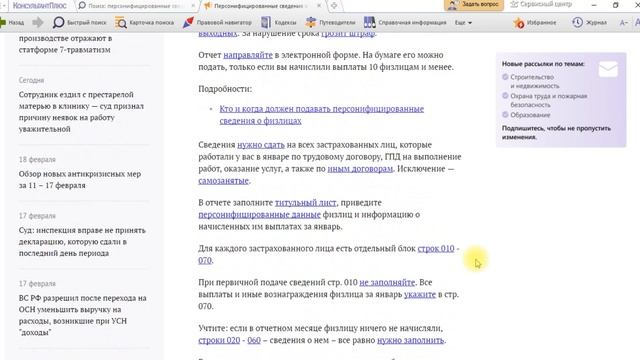Open персонифицированные данные link
Image resolution: width=640 pixels, height=360 pixels.
pos(260,214)
